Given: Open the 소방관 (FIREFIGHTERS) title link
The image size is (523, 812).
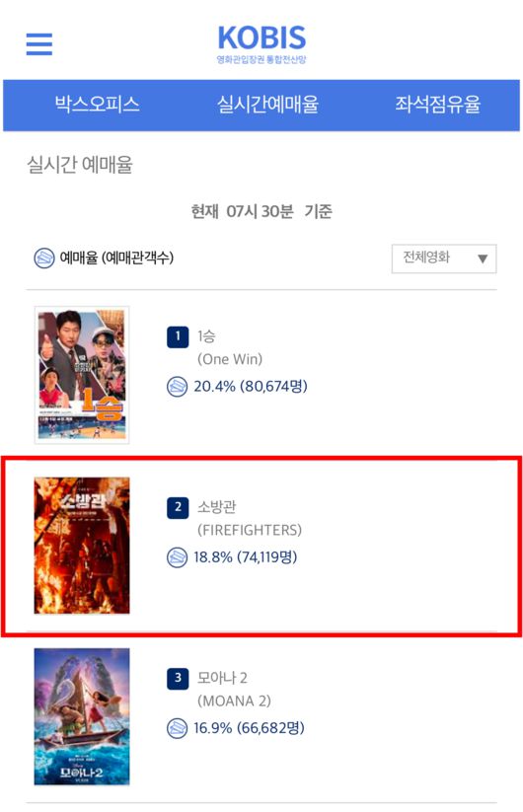Looking at the screenshot, I should (x=250, y=518).
